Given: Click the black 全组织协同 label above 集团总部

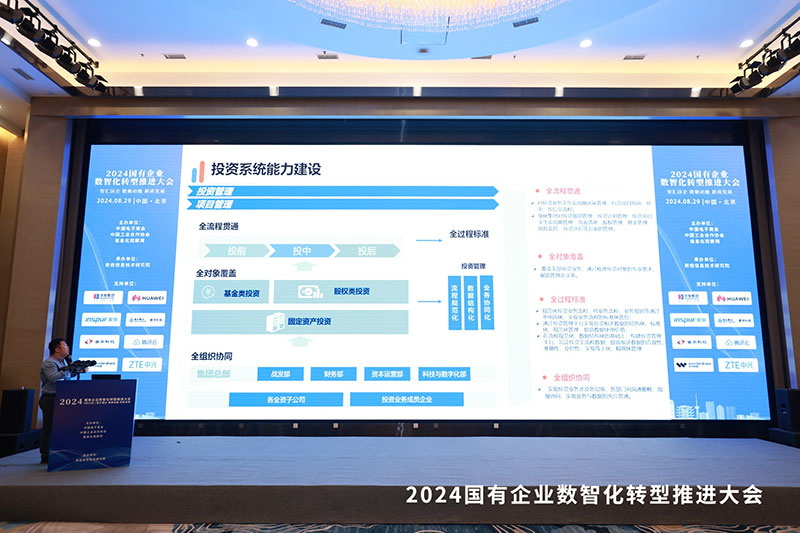Looking at the screenshot, I should (212, 356).
